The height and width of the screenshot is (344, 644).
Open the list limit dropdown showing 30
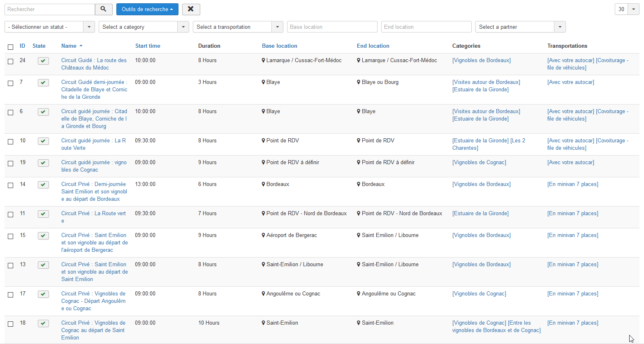[x=627, y=9]
